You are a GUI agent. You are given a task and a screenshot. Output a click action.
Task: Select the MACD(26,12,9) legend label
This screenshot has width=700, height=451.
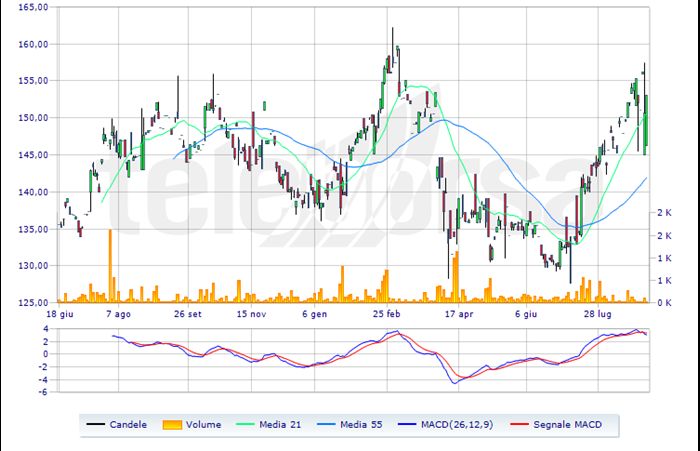pos(457,424)
